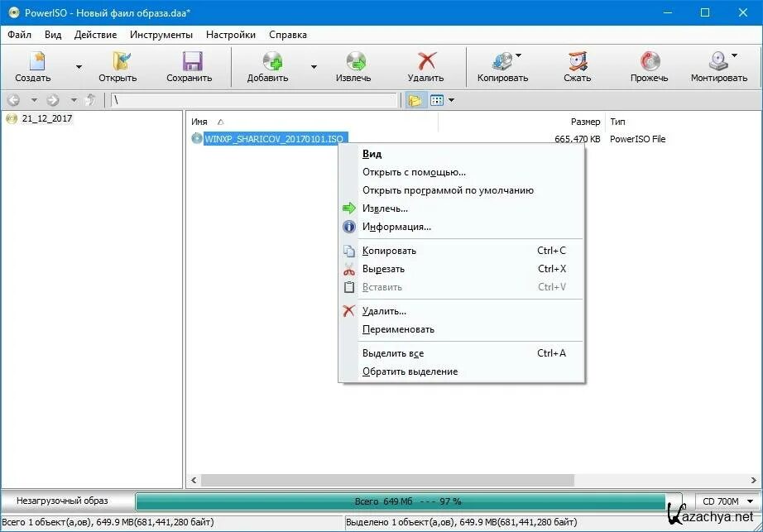763x532 pixels.
Task: Minimize the PowerISO window
Action: click(x=668, y=12)
